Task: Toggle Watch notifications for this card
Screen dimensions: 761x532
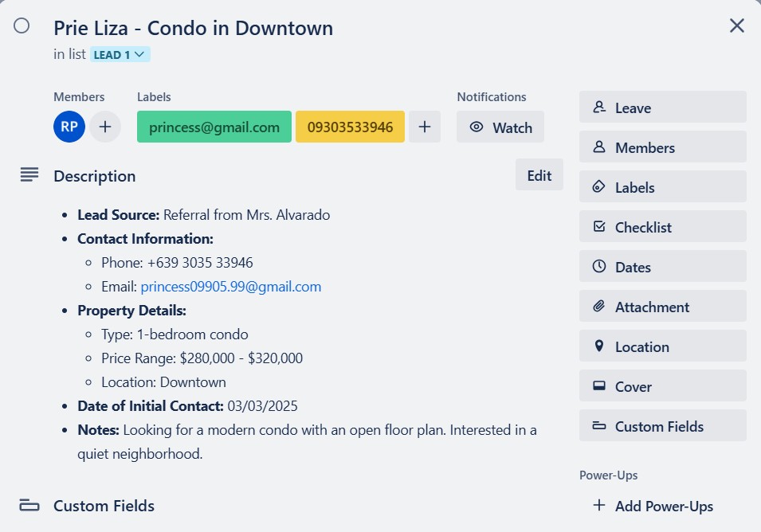Action: coord(500,127)
